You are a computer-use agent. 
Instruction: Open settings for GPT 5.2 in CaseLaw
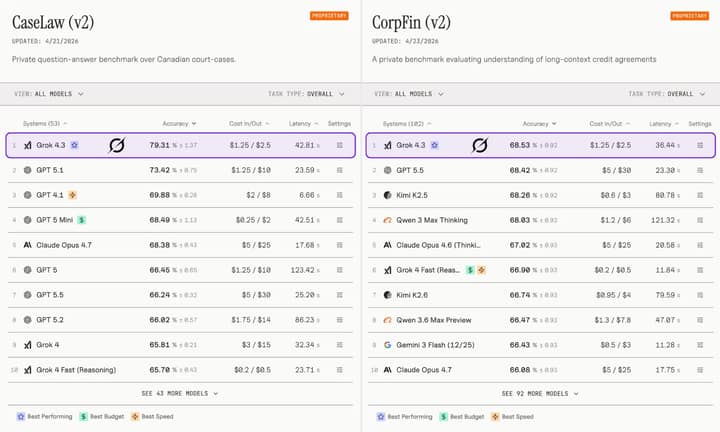(x=340, y=320)
